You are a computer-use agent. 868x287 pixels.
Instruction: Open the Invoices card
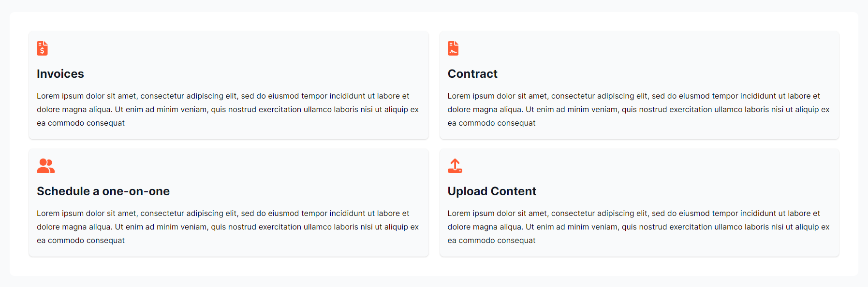click(x=229, y=86)
